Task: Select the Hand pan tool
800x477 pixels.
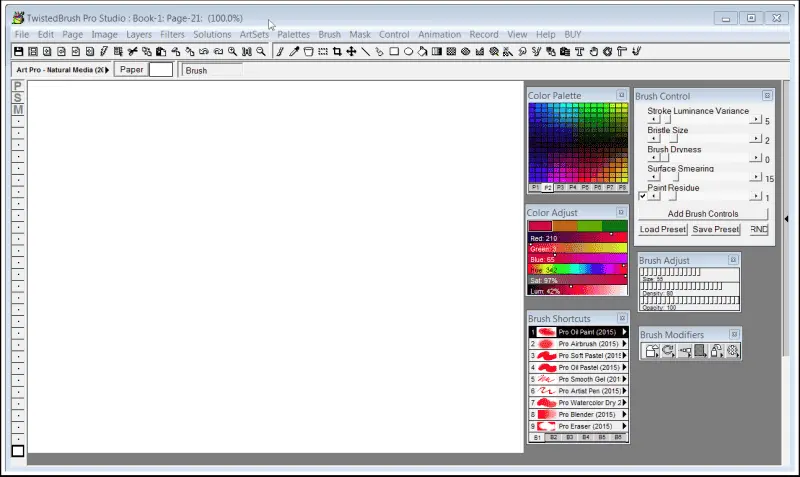Action: pyautogui.click(x=593, y=52)
